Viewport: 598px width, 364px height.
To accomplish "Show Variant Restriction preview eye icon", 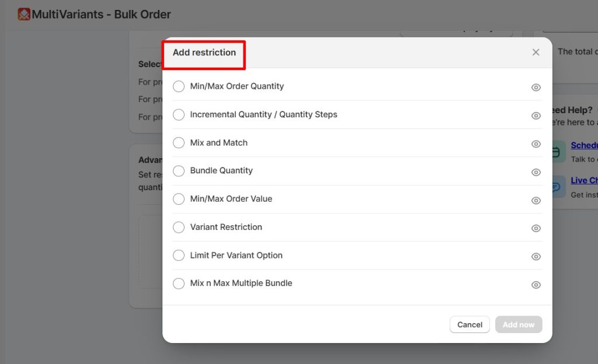I will 536,228.
